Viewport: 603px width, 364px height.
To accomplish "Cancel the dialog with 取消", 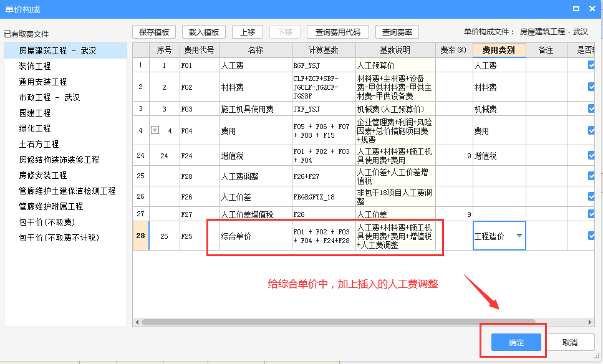I will (569, 342).
